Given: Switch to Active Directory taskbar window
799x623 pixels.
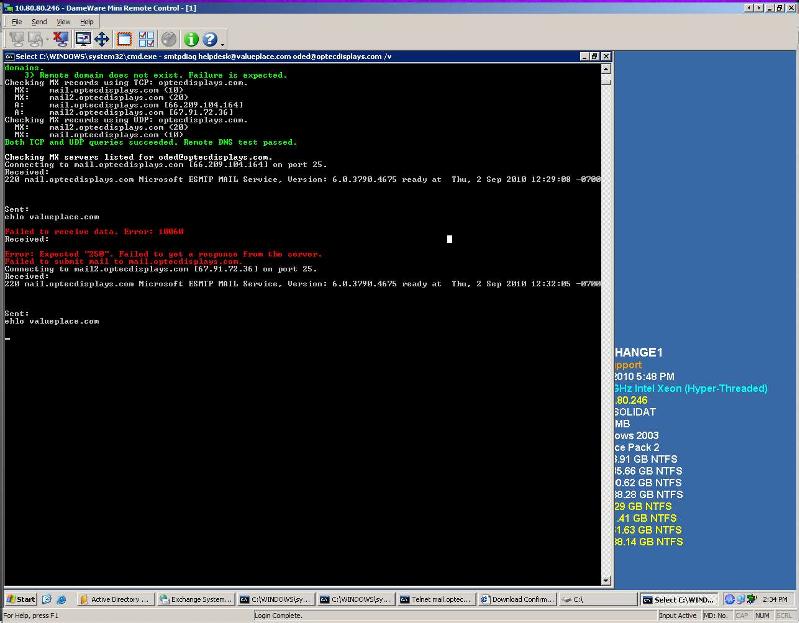Looking at the screenshot, I should 116,600.
